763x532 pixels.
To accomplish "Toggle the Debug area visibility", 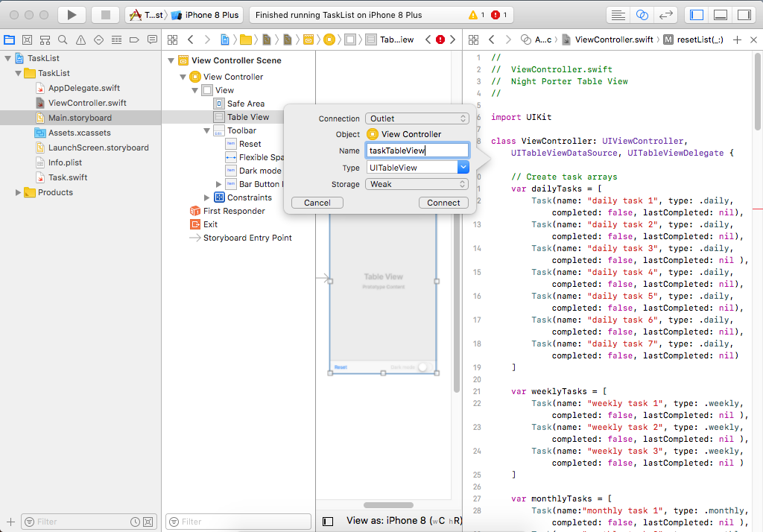I will tap(721, 15).
